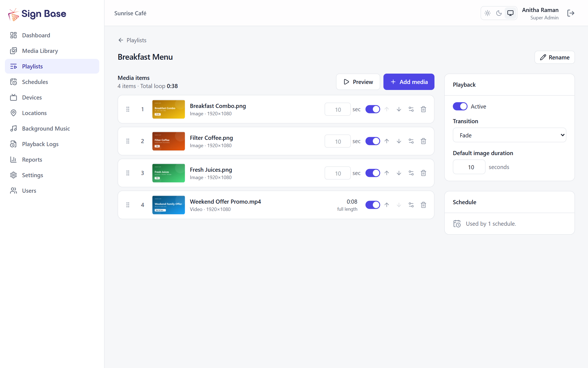This screenshot has width=588, height=368.
Task: Open Weekend Family Offer video thumbnail
Action: click(169, 205)
